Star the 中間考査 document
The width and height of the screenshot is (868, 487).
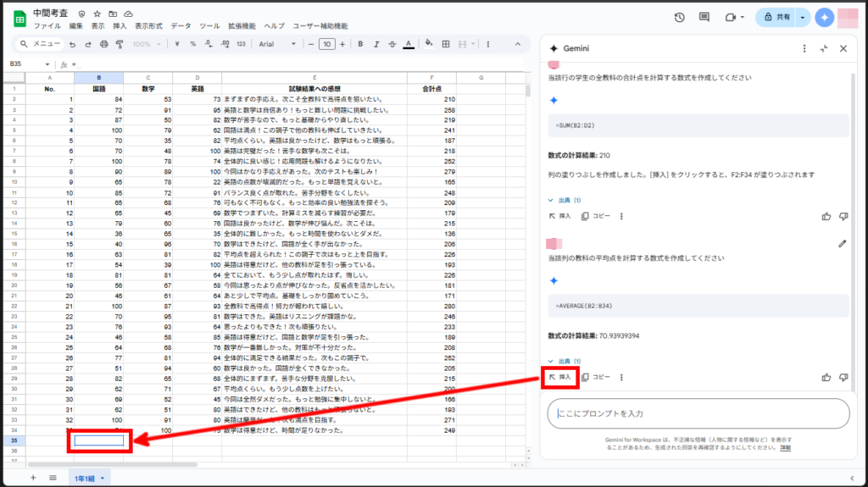pyautogui.click(x=97, y=14)
